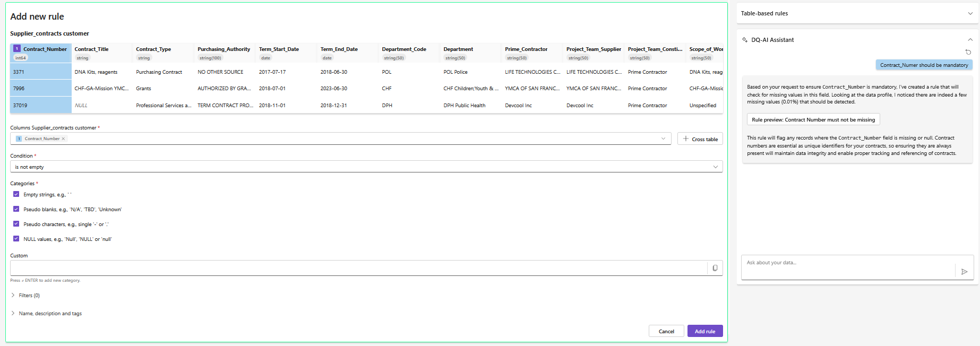
Task: Click the DQ-AI Assistant sparkle icon
Action: click(745, 40)
